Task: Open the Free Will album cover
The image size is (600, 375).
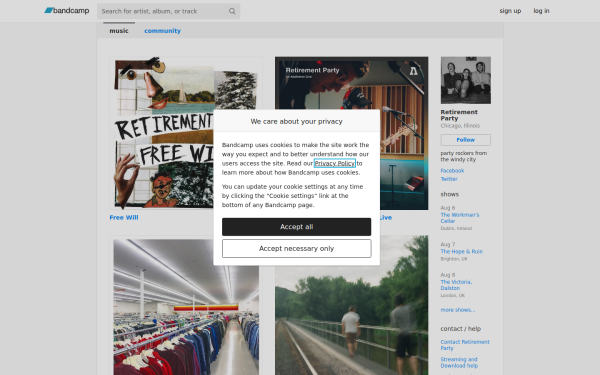Action: click(186, 133)
